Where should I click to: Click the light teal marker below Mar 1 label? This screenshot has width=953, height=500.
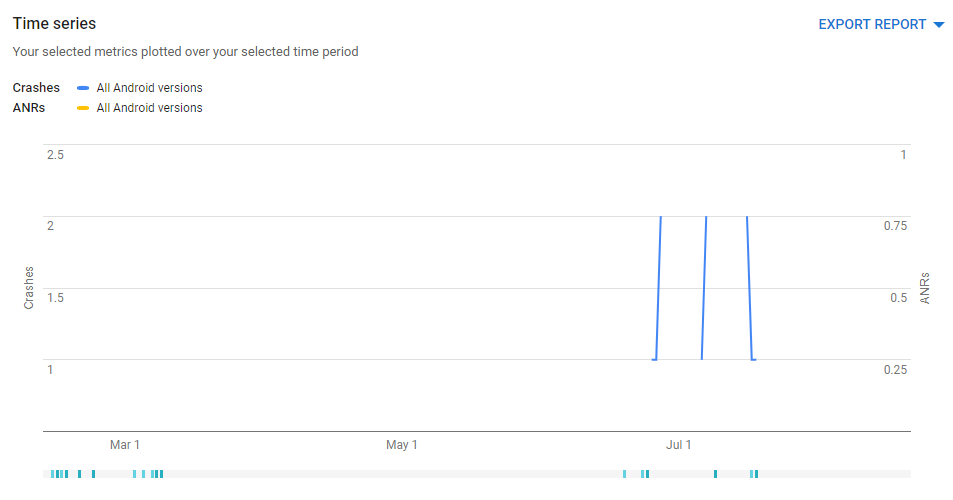coord(134,474)
